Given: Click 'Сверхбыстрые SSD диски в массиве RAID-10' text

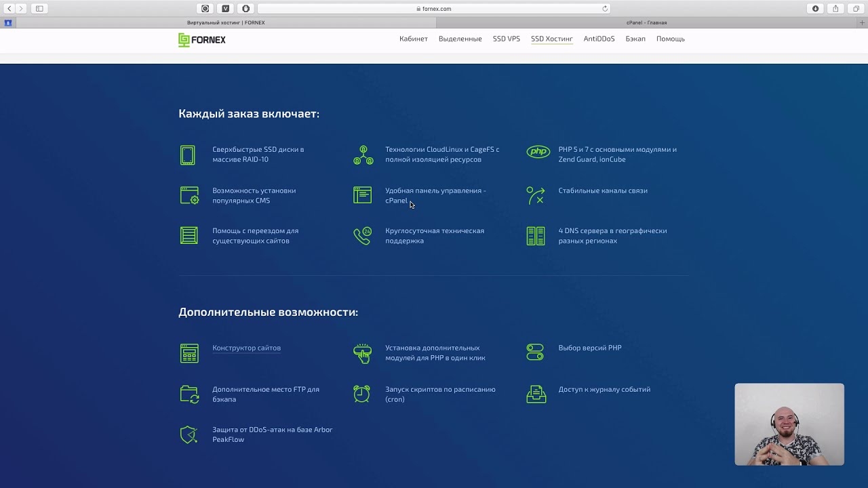Looking at the screenshot, I should (x=258, y=155).
